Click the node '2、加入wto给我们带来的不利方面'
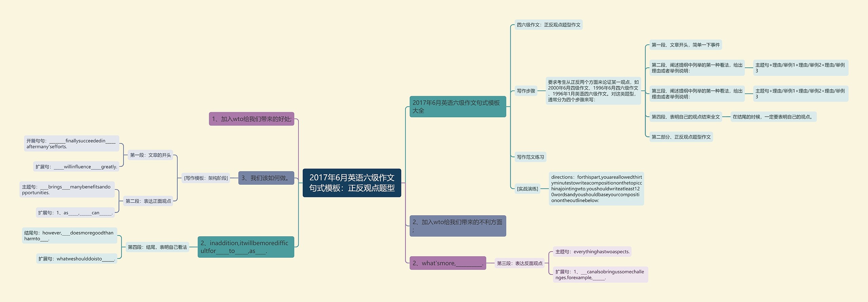The width and height of the screenshot is (868, 302). [458, 226]
